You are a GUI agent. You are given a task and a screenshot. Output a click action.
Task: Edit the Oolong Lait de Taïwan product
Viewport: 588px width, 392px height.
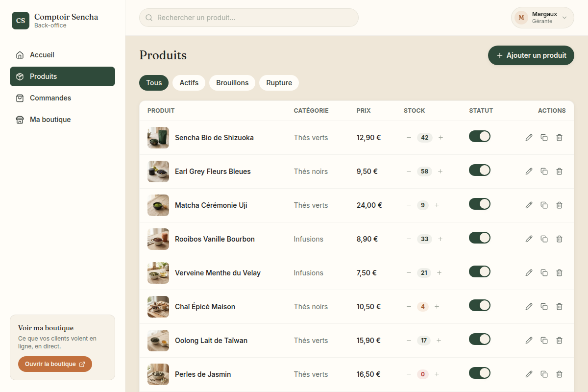(x=529, y=341)
